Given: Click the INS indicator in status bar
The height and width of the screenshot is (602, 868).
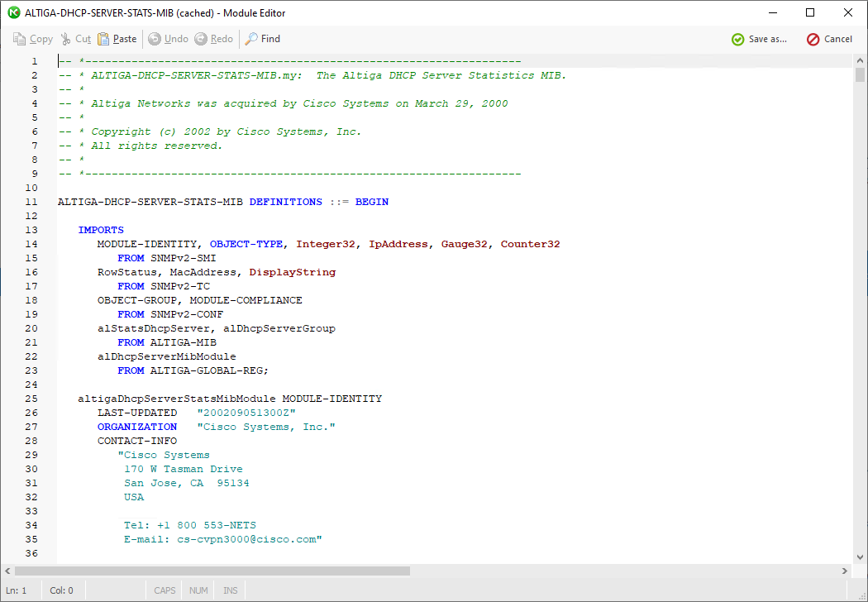Looking at the screenshot, I should 231,590.
